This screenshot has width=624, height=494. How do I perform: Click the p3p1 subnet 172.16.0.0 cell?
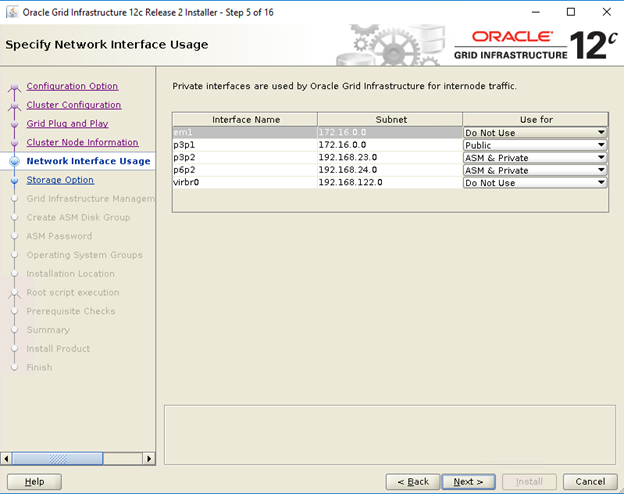click(x=390, y=145)
